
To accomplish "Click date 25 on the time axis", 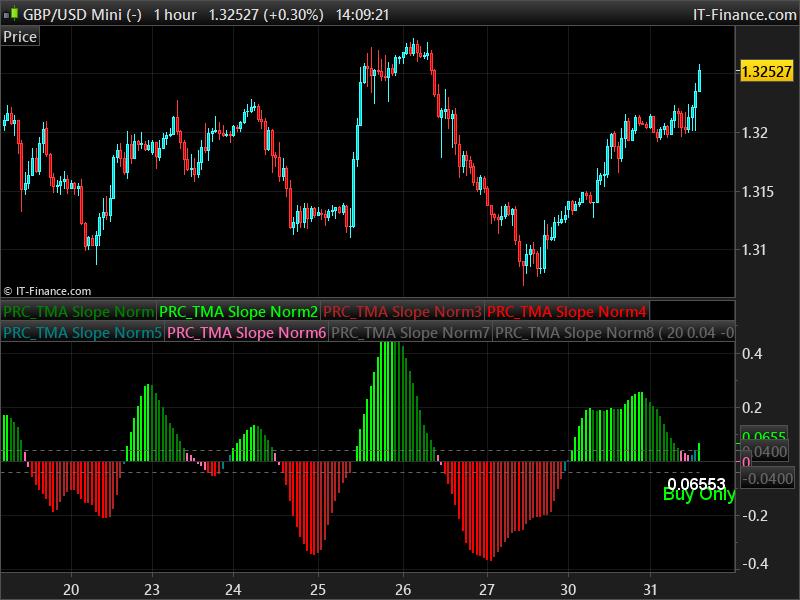I will click(x=318, y=589).
